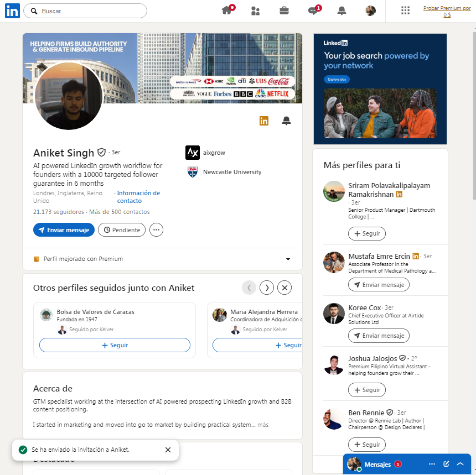Expand 'más' in the Acerca de text
Viewport: 476px width, 475px height.
[x=263, y=425]
